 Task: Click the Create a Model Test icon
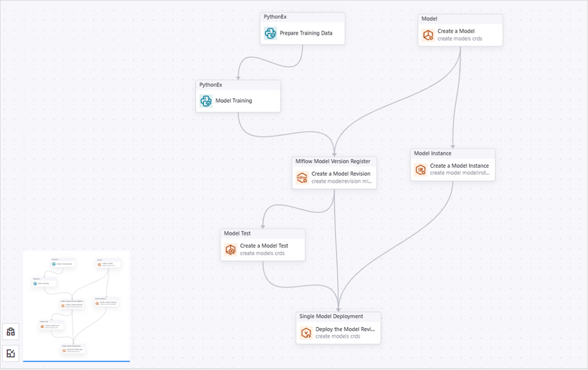(230, 250)
